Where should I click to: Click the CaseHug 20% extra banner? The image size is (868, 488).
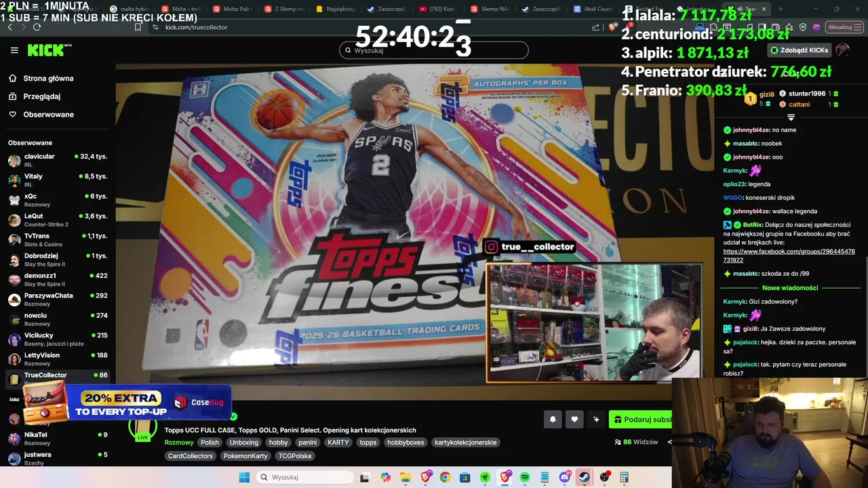(x=127, y=403)
